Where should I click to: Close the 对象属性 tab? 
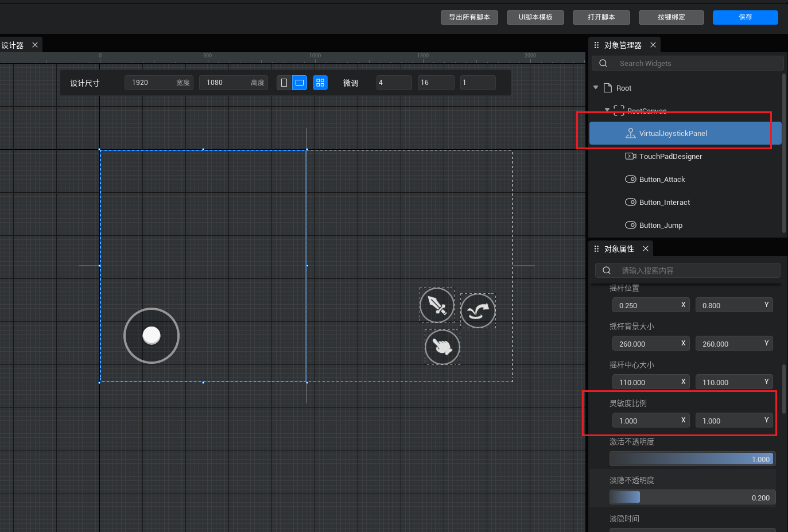click(x=646, y=248)
